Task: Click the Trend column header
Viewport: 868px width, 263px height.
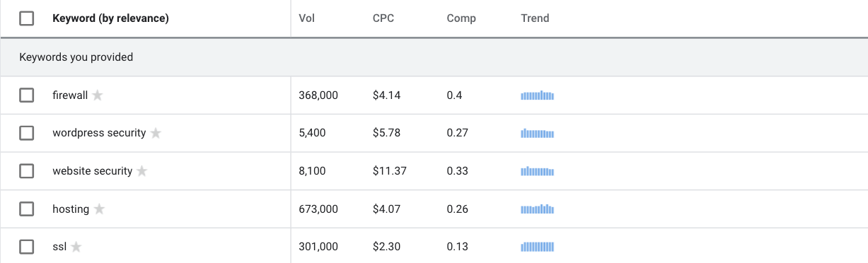Action: click(x=535, y=18)
